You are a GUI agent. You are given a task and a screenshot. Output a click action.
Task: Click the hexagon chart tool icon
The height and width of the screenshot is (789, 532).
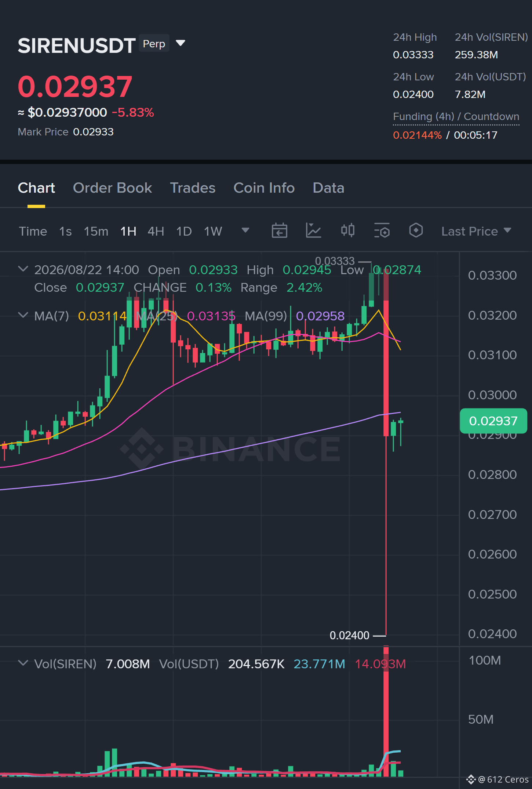point(416,231)
